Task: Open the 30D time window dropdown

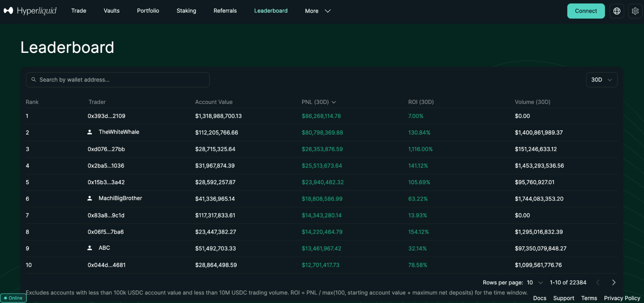Action: coord(601,80)
